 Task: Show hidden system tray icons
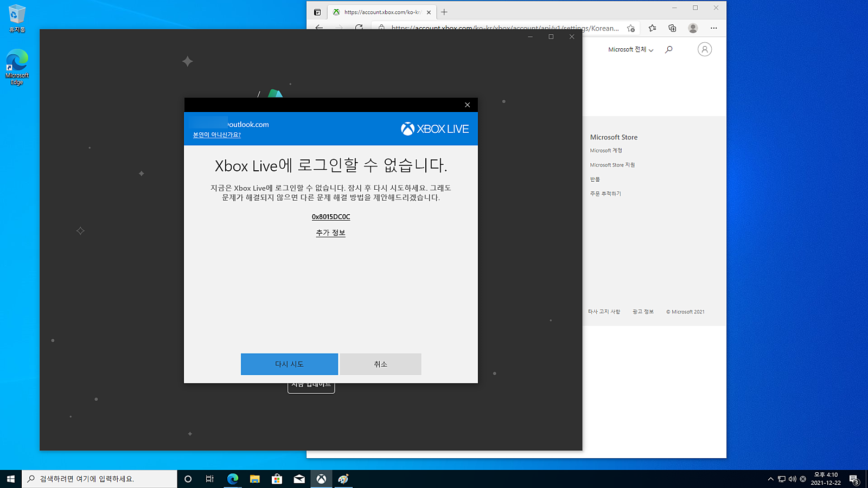tap(770, 479)
